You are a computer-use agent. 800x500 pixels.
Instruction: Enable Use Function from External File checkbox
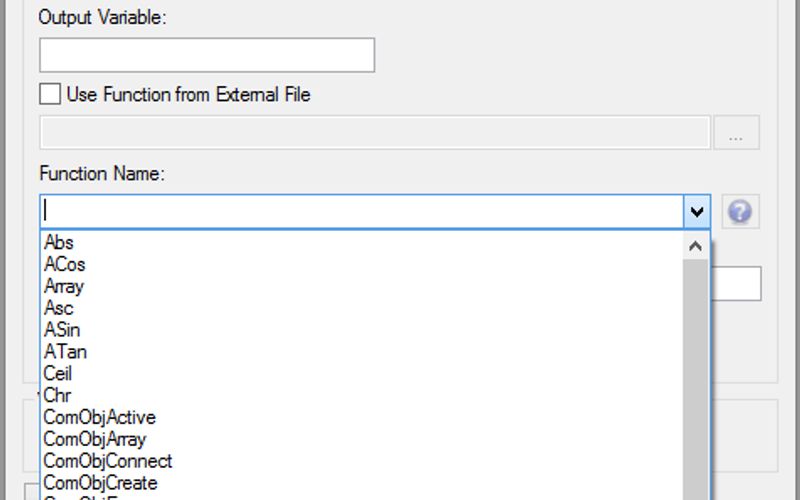pyautogui.click(x=50, y=95)
